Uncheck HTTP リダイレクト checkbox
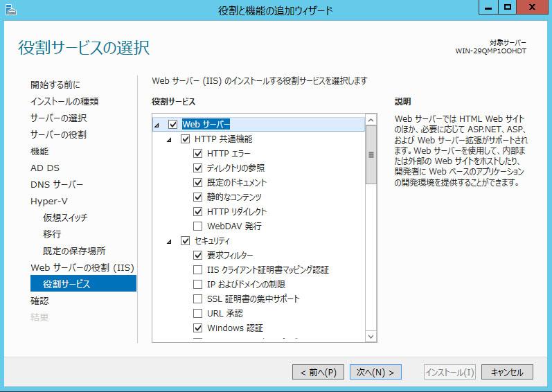The image size is (552, 392). click(x=198, y=211)
